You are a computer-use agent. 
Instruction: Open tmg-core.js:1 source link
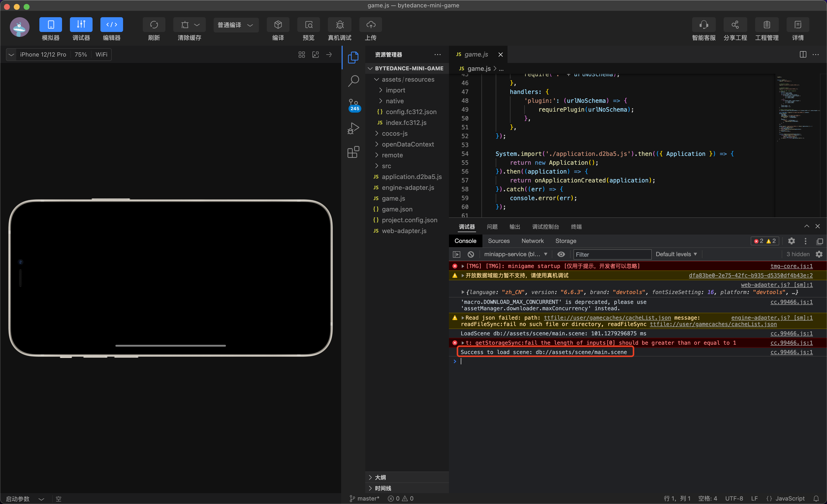tap(791, 266)
